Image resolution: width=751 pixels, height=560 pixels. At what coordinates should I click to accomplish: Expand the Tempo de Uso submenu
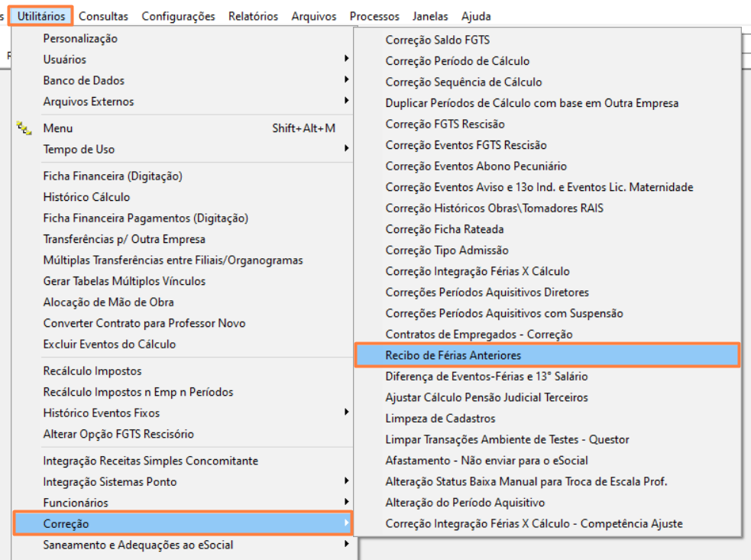click(x=183, y=150)
